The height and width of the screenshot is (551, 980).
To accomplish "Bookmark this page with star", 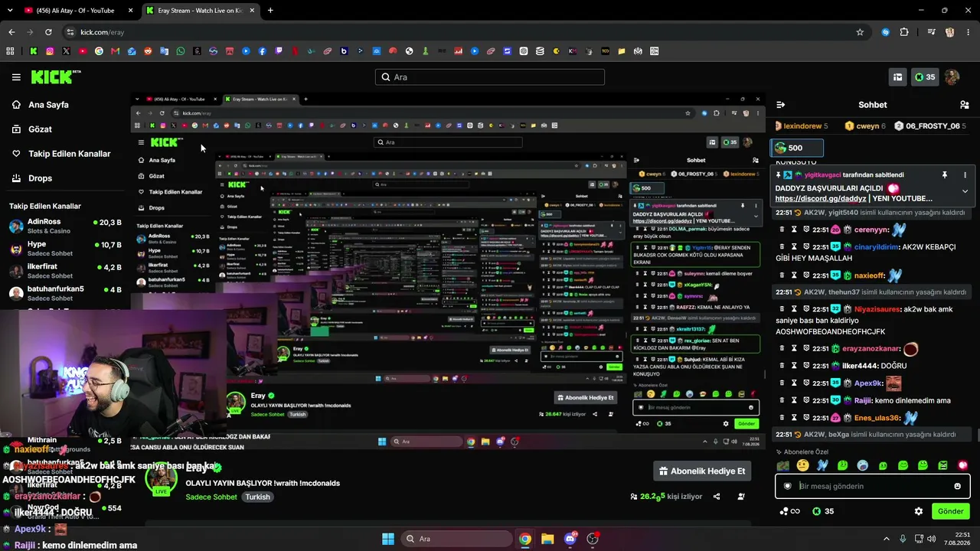I will (860, 32).
